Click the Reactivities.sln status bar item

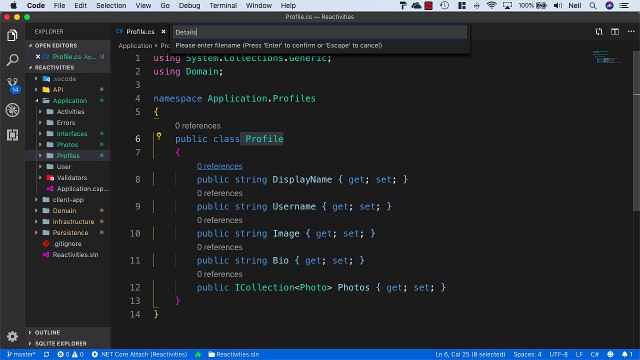(233, 354)
